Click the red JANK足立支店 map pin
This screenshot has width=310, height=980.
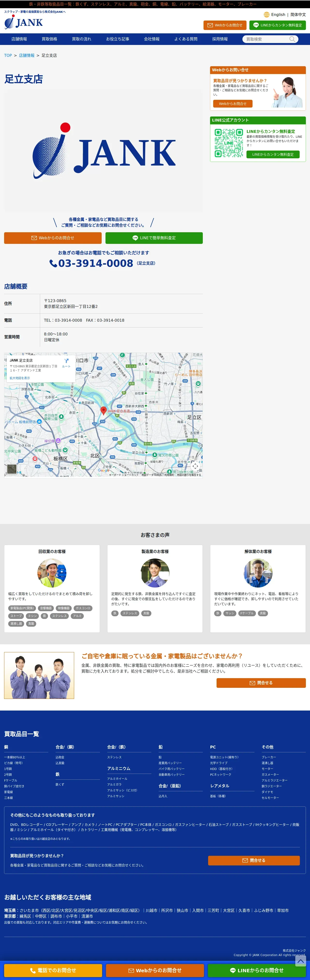click(x=103, y=411)
